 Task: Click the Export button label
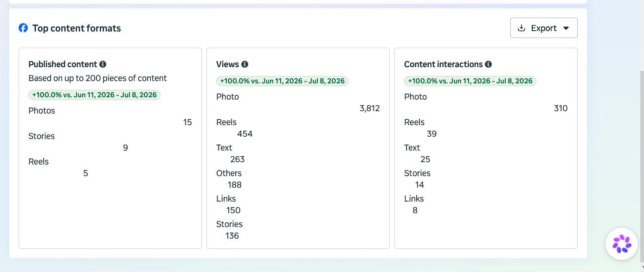point(544,28)
